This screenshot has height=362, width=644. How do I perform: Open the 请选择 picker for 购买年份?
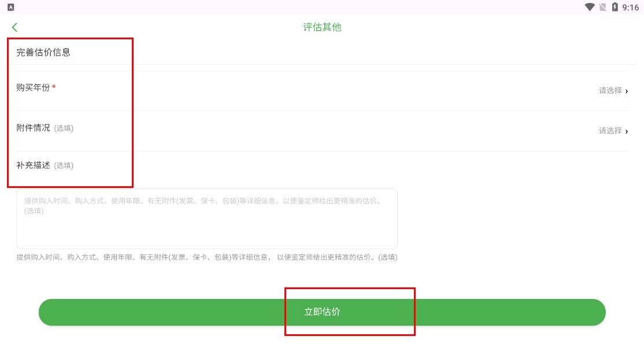click(x=610, y=91)
